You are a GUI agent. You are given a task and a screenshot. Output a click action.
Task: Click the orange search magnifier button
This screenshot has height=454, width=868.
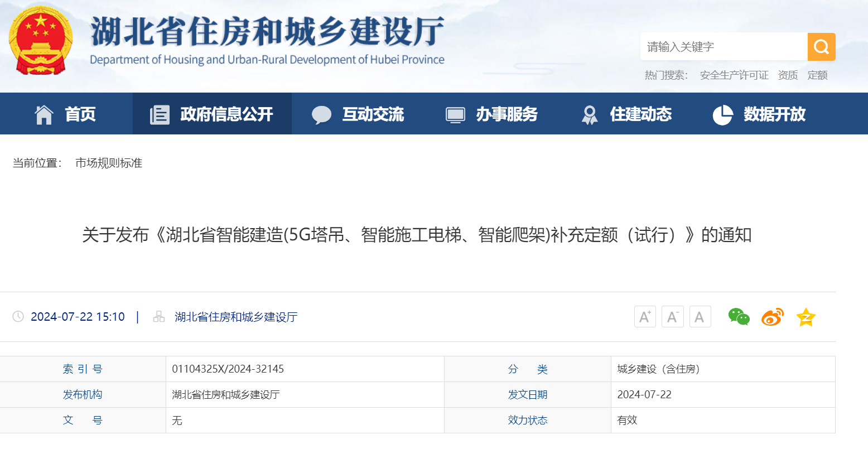click(821, 47)
